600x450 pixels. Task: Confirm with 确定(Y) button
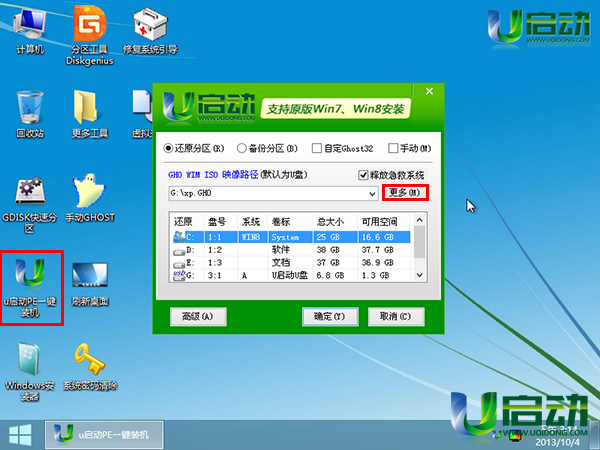tap(330, 317)
